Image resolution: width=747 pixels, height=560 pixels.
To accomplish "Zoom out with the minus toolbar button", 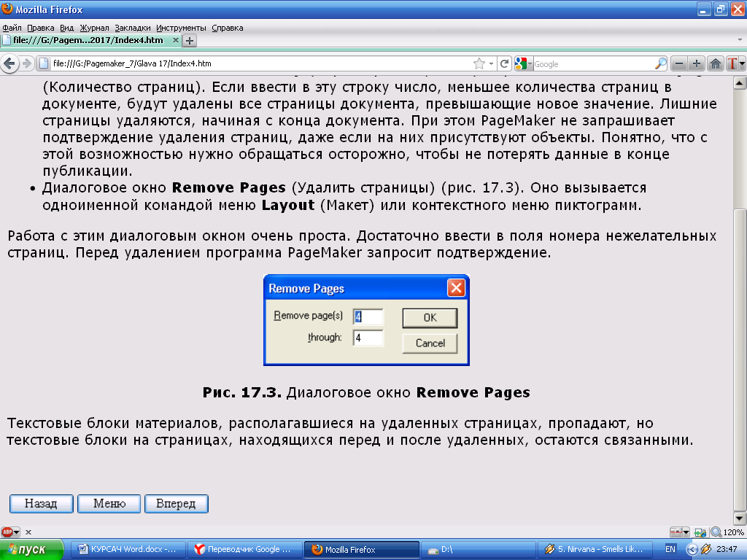I will [x=679, y=63].
